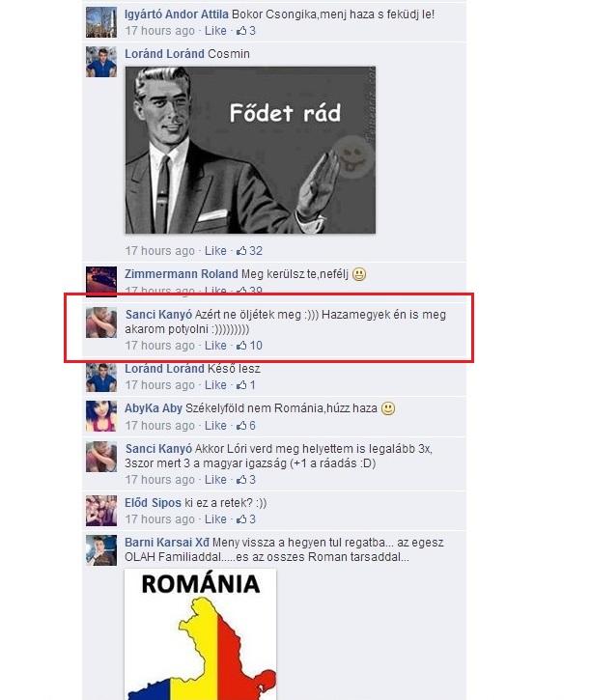This screenshot has width=590, height=700.
Task: Open Igyártó Andor Attila's profile picture
Action: tap(101, 22)
